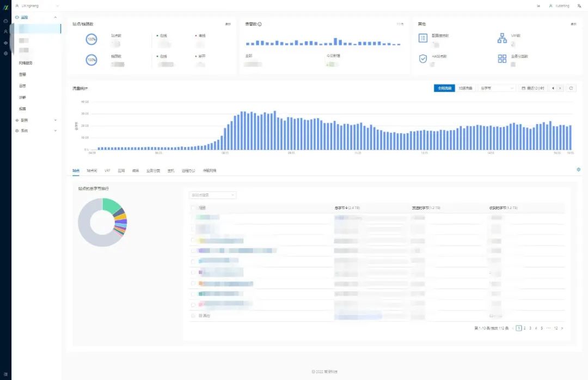Screen dimensions: 588x380
Task: Click the app logo in the dark sidebar
Action: [5, 5]
